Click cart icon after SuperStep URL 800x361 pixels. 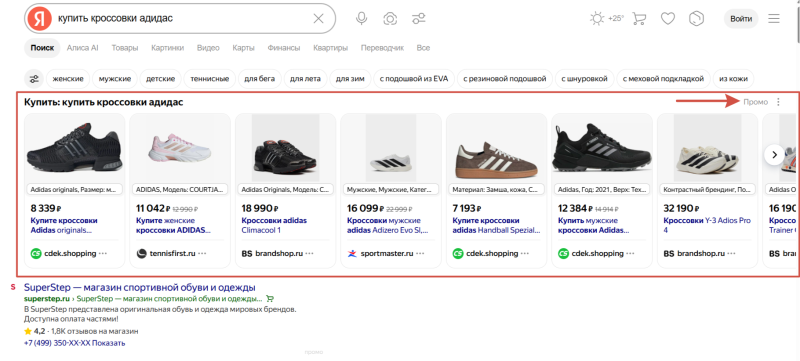coord(270,299)
